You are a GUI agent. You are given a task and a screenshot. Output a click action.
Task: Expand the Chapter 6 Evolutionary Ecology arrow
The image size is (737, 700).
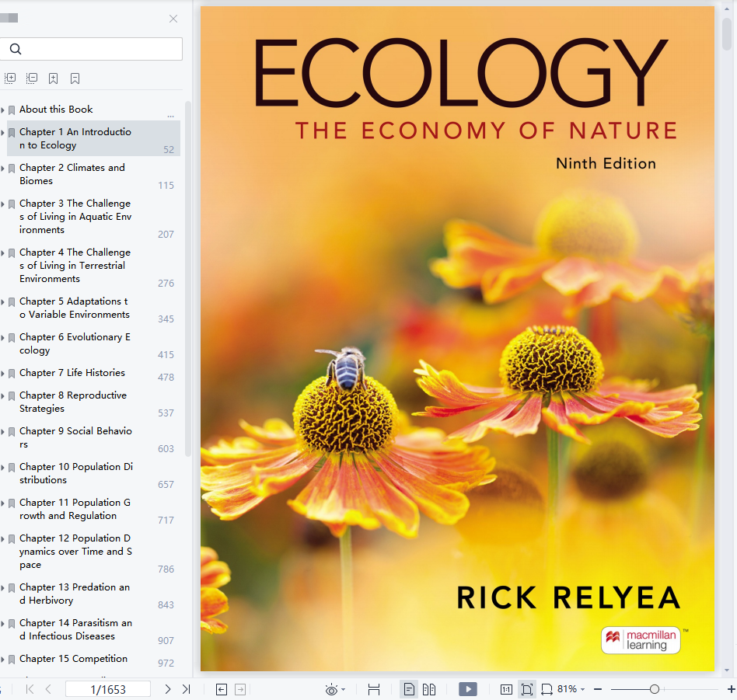3,337
